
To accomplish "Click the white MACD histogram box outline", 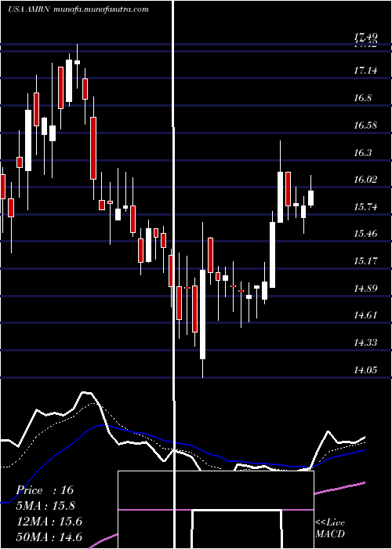I will click(216, 510).
